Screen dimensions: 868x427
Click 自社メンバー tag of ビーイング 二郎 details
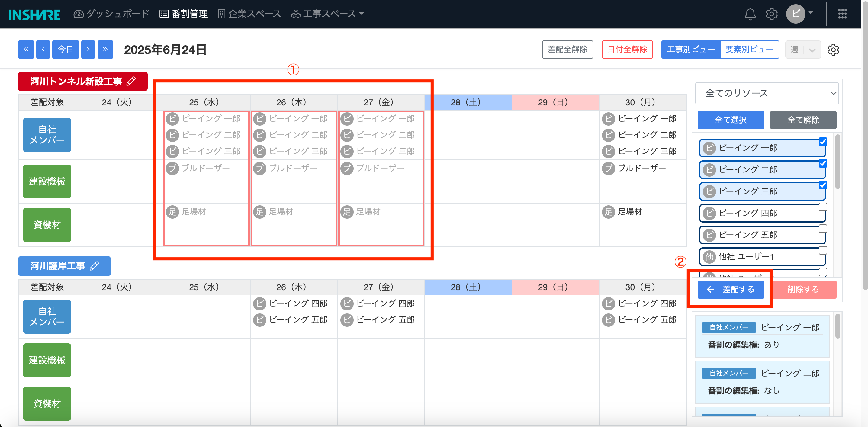click(729, 373)
